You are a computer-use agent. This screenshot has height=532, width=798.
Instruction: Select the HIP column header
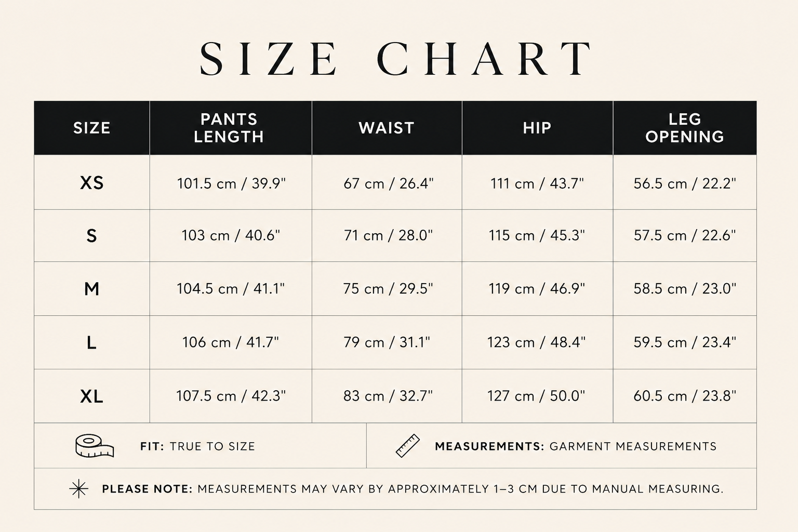537,128
